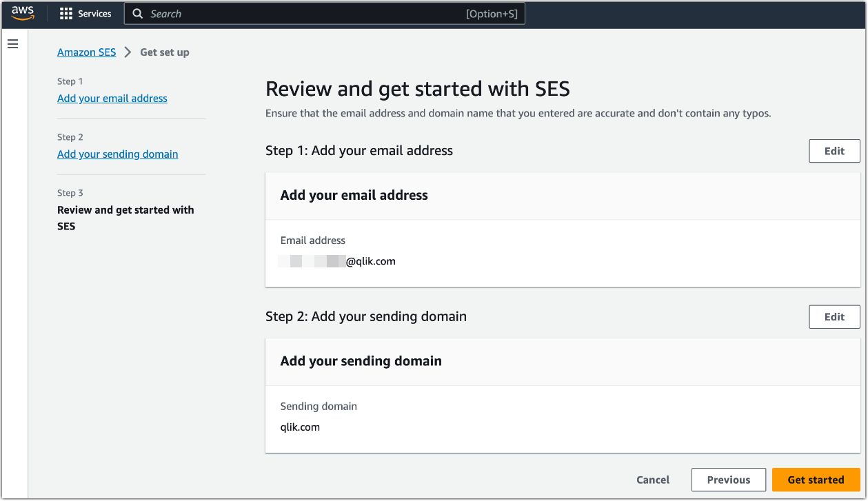
Task: Click the AWS logo in the top bar
Action: [21, 12]
